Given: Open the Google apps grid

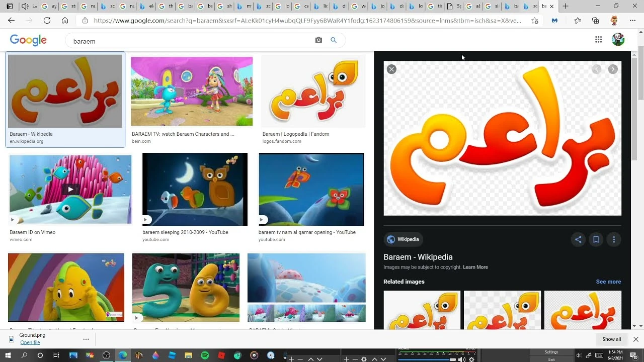Looking at the screenshot, I should click(598, 39).
